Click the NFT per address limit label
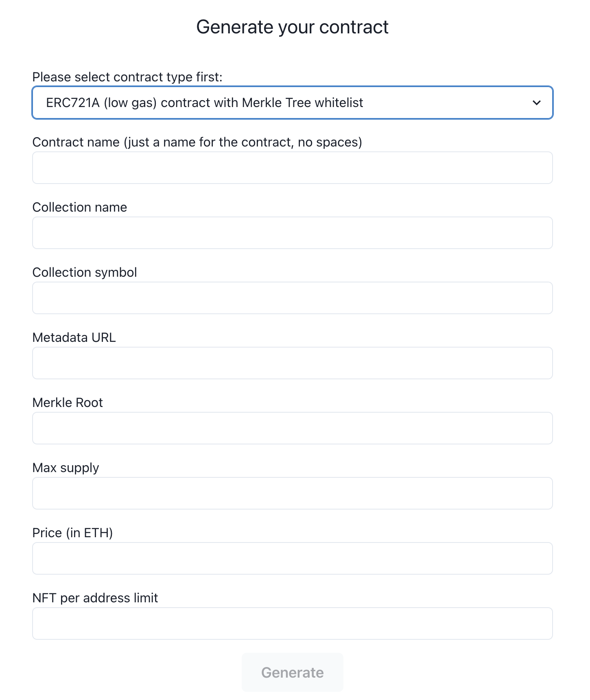The image size is (590, 700). [x=95, y=598]
